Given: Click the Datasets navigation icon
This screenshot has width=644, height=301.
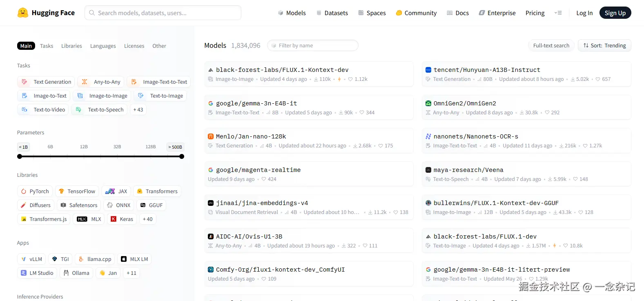Looking at the screenshot, I should [319, 13].
